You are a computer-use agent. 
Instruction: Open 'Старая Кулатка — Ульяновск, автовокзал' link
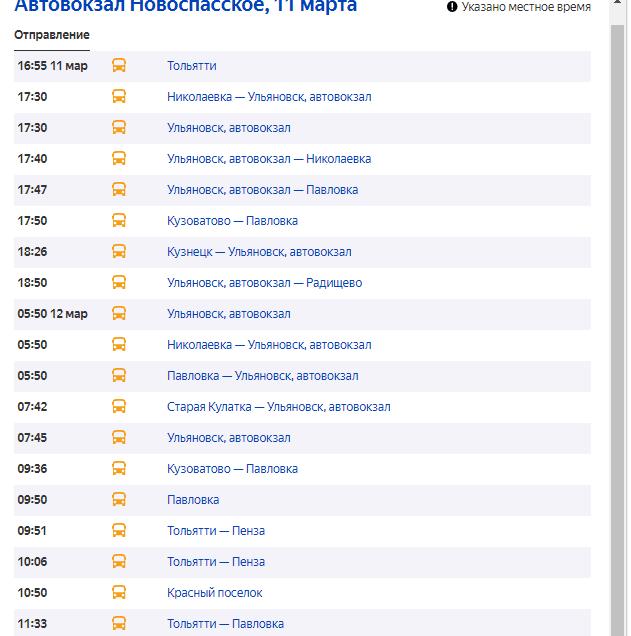point(278,407)
